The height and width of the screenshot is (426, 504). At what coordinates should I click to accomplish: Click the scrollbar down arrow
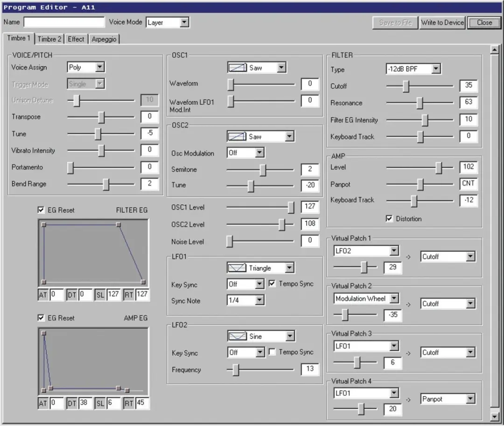(x=495, y=417)
